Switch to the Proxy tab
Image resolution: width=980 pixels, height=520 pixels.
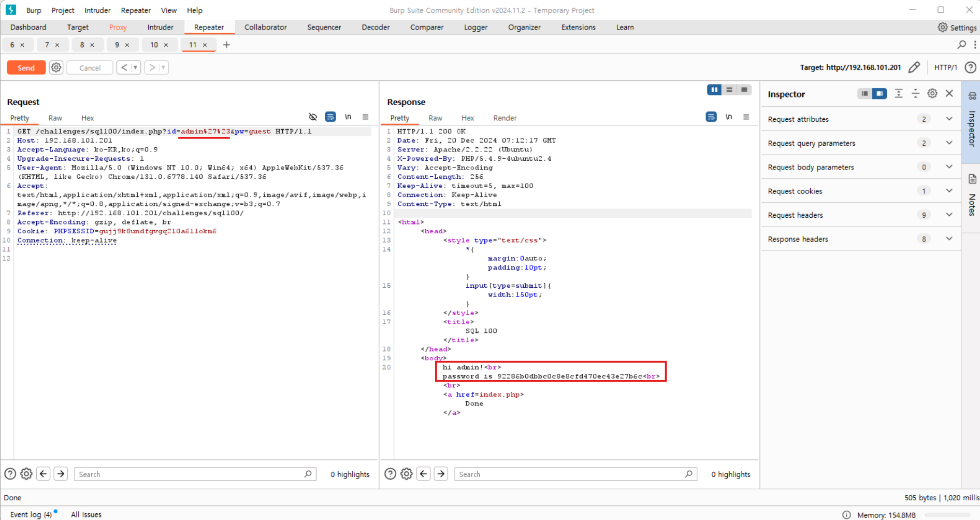(118, 27)
